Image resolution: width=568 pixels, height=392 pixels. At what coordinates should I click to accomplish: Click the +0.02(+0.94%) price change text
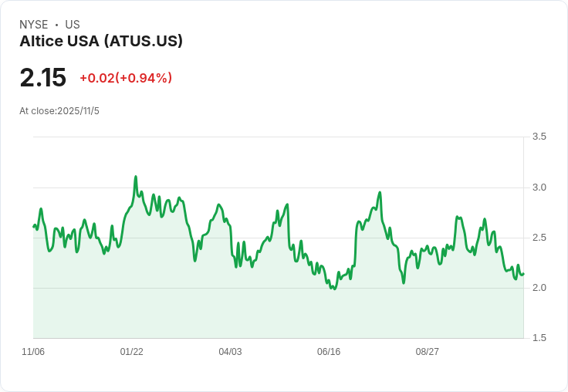tap(126, 78)
